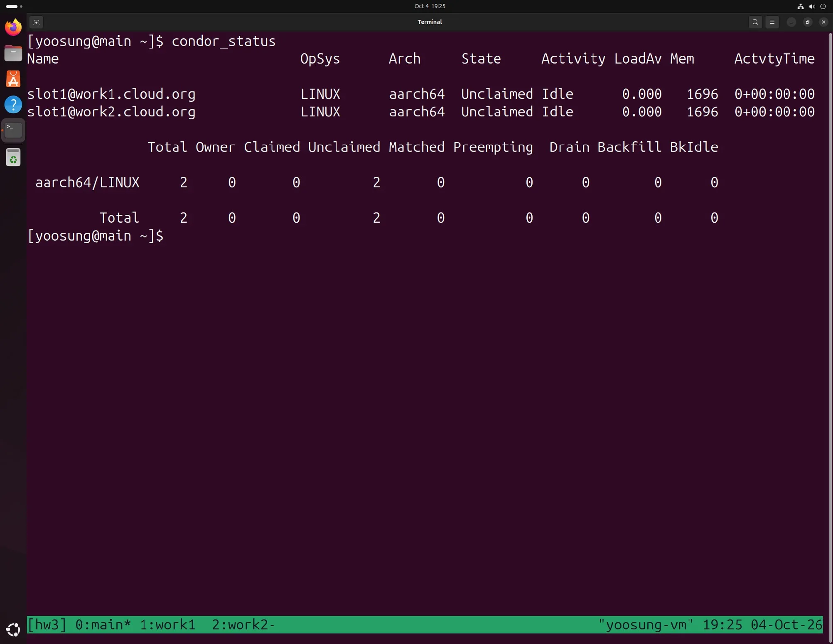Click the Terminal title in the header bar

[430, 22]
